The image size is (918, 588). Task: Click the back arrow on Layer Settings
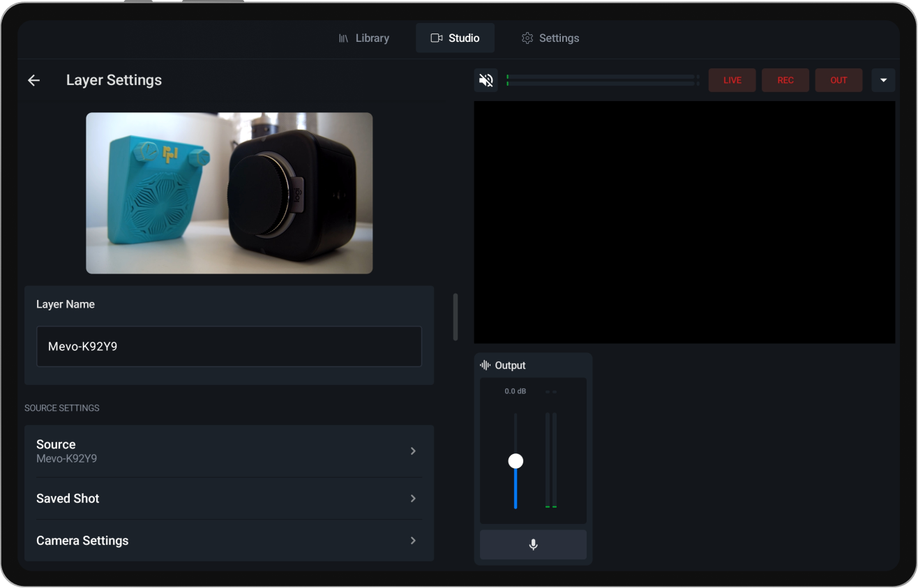click(33, 80)
